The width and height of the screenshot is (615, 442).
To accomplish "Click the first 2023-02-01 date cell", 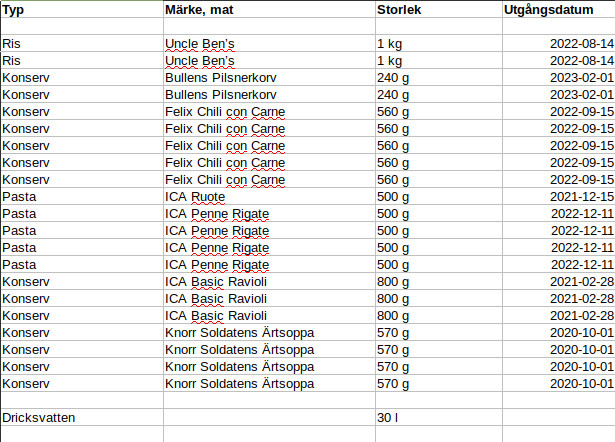I will pos(559,77).
